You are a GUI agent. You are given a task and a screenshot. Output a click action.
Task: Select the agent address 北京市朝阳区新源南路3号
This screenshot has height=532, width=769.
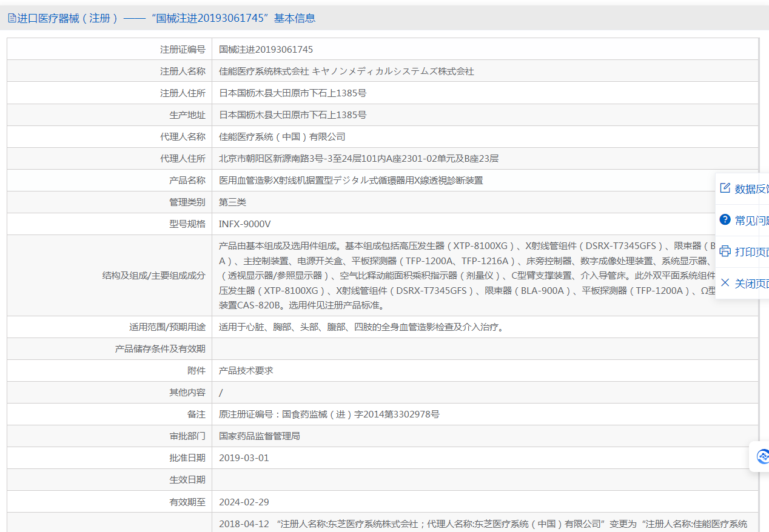[358, 158]
